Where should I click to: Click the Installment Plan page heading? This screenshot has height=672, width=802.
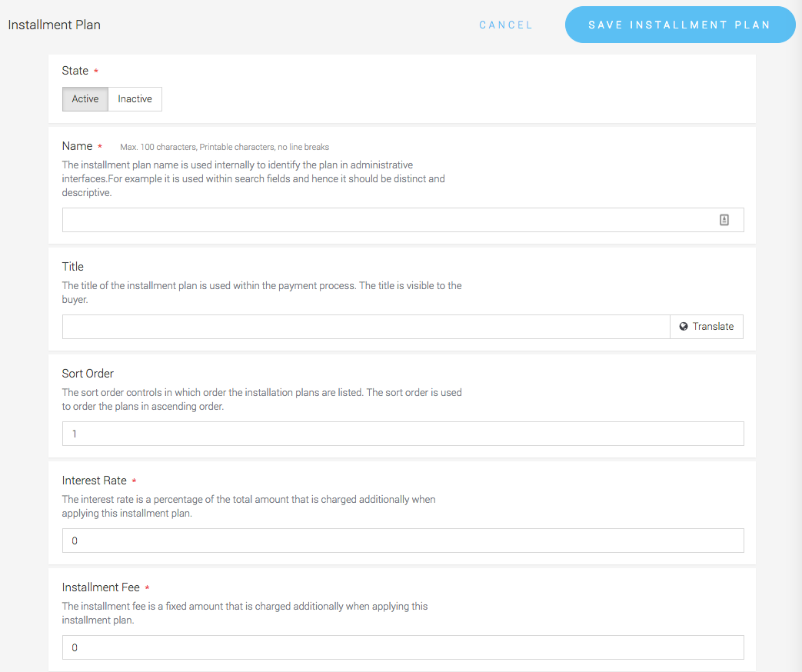pyautogui.click(x=54, y=25)
